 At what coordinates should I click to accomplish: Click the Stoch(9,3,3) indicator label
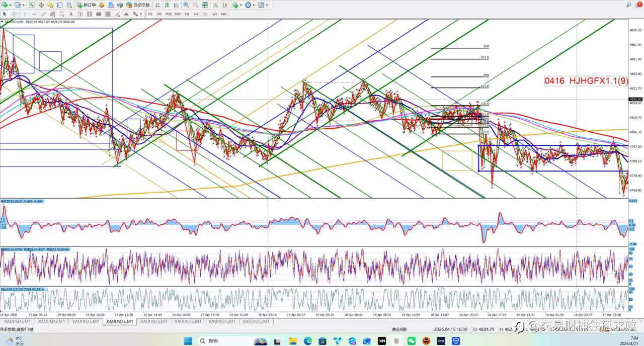pyautogui.click(x=22, y=290)
